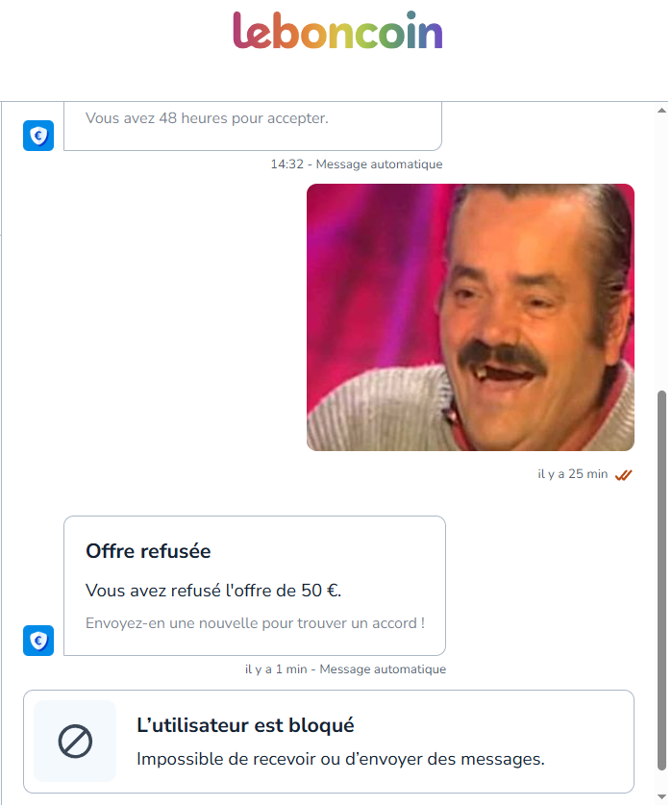Screen dimensions: 672x807
Task: Click the blue euro shield icon beside 'Offre refusée'
Action: [x=38, y=641]
